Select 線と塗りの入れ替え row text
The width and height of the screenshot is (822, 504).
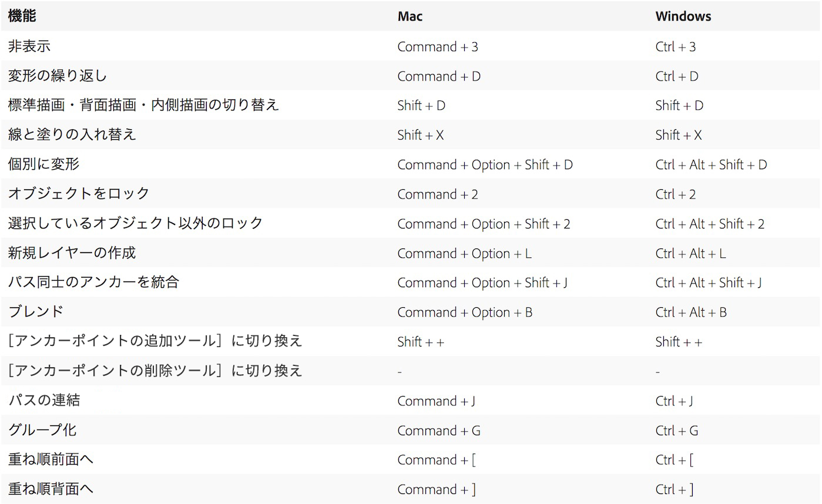point(72,135)
